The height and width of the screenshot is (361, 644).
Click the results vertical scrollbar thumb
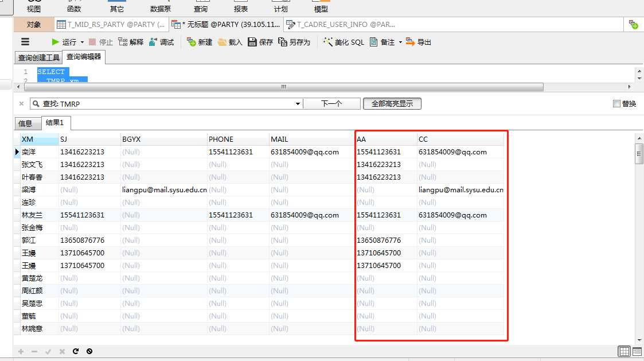click(639, 154)
